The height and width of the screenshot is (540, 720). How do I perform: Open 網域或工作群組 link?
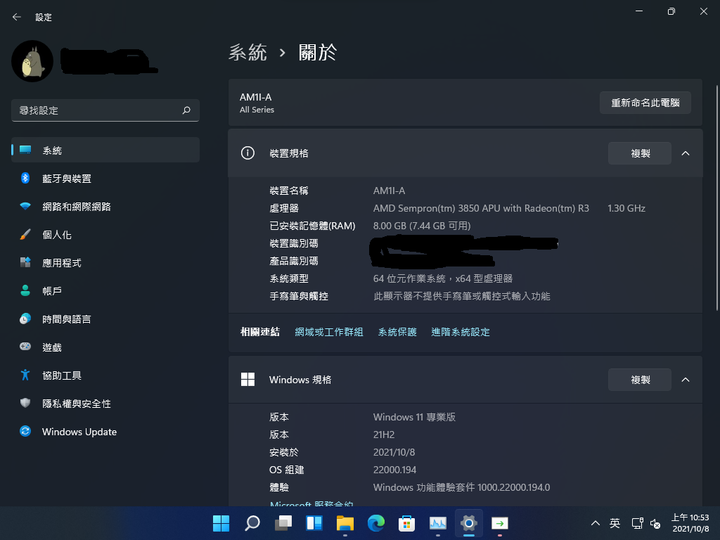[329, 332]
